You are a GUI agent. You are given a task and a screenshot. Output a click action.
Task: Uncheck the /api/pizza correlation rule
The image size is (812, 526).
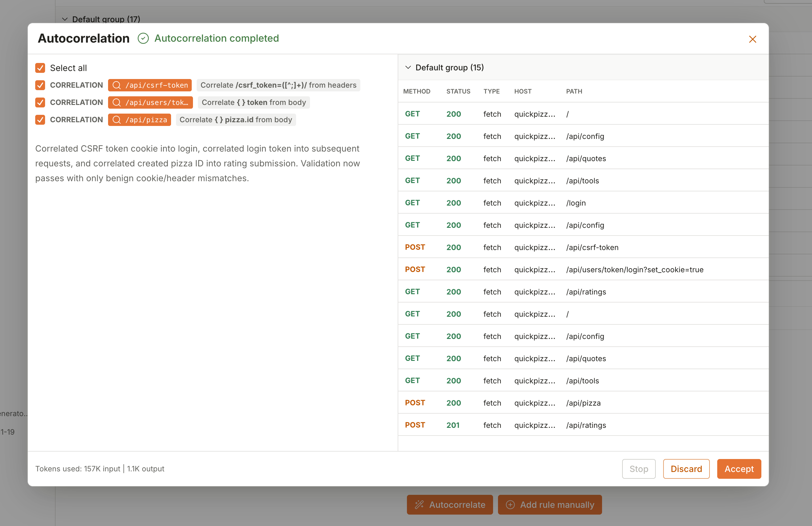click(x=40, y=120)
